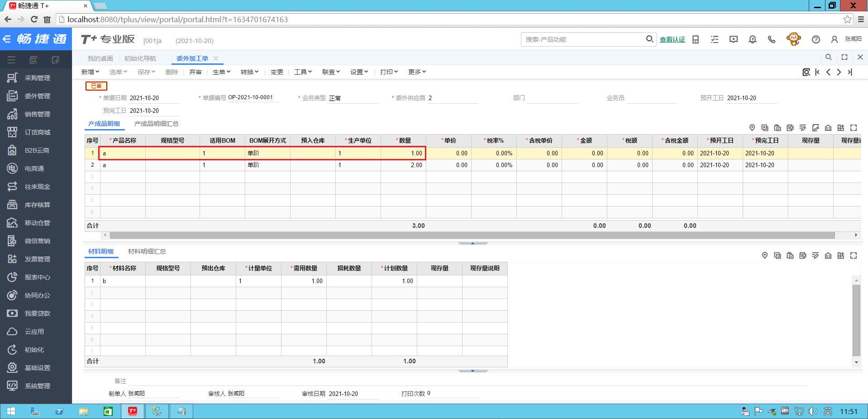Screen dimensions: 868x419
Task: Click the 备注 input field
Action: [467, 381]
